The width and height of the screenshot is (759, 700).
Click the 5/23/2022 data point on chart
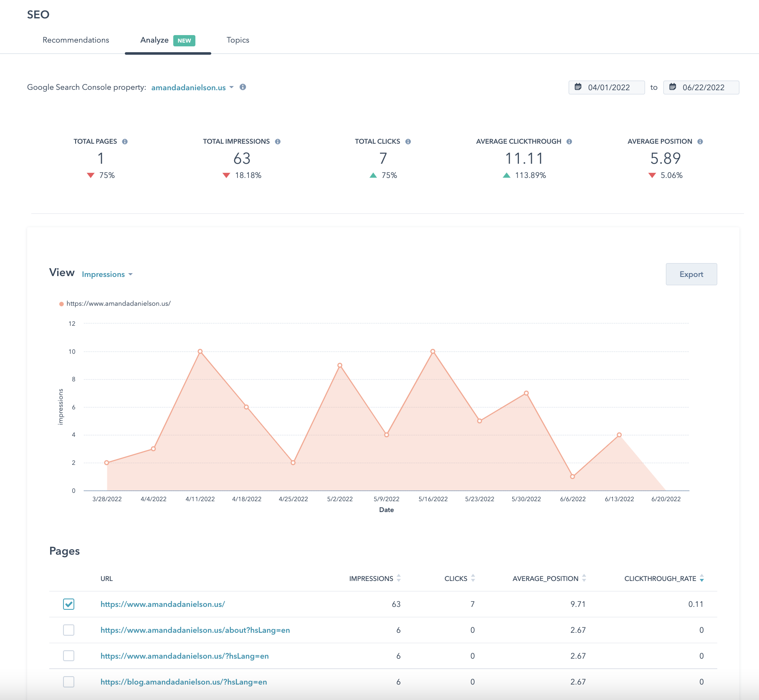click(x=479, y=421)
